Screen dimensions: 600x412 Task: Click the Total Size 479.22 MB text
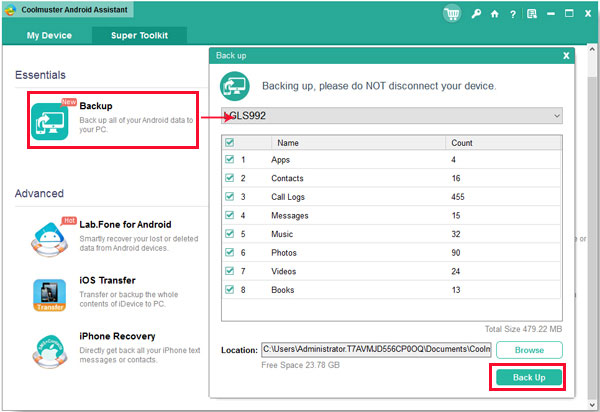(523, 329)
